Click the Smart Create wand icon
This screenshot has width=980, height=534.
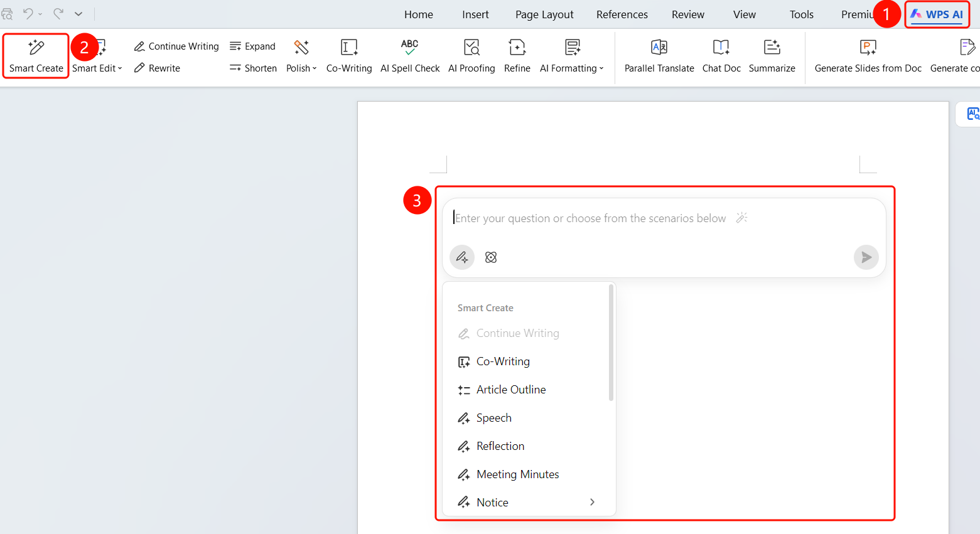pyautogui.click(x=36, y=47)
